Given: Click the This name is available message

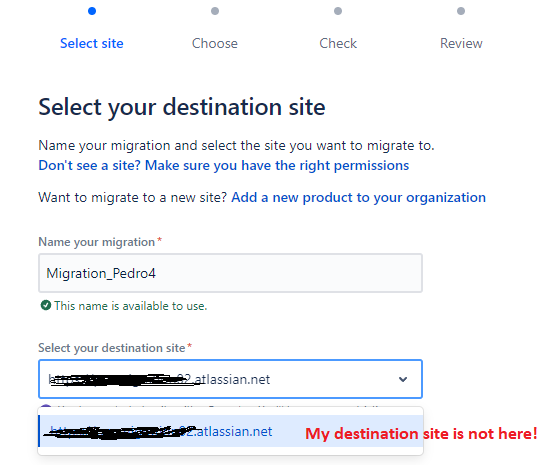Looking at the screenshot, I should [130, 306].
